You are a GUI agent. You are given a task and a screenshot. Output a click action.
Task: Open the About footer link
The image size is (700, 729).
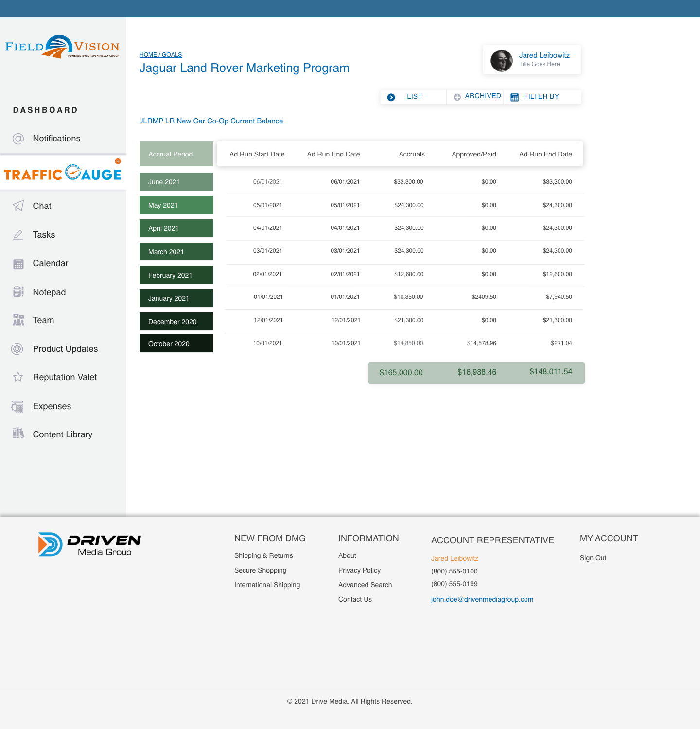click(347, 555)
